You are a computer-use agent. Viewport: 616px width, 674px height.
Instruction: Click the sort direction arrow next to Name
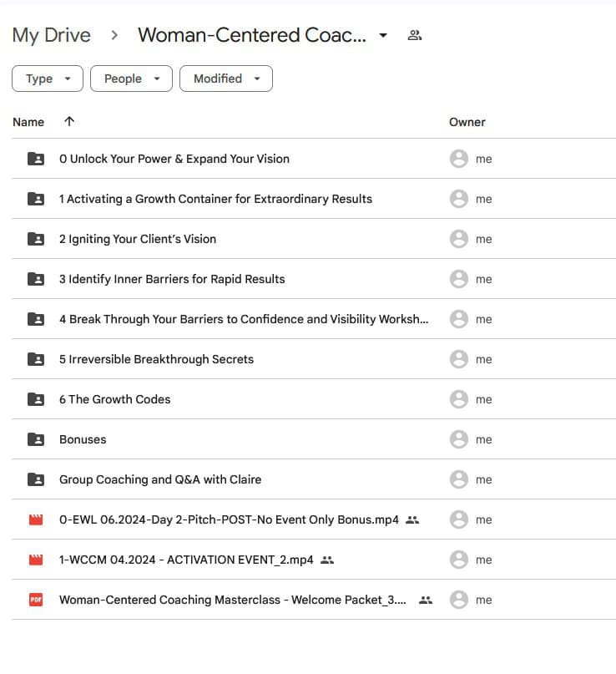69,122
